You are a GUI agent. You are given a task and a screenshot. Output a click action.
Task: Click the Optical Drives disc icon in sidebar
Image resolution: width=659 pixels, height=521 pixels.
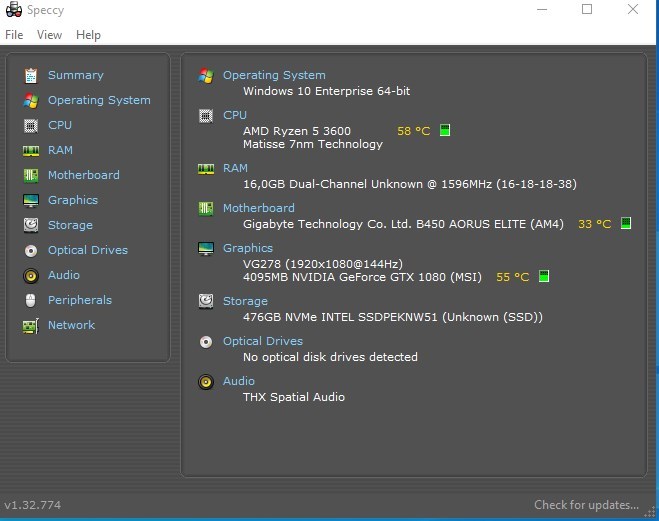[x=31, y=250]
